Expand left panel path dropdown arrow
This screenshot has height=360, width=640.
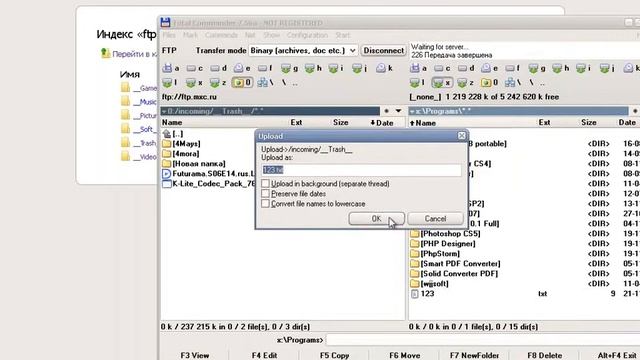[164, 111]
